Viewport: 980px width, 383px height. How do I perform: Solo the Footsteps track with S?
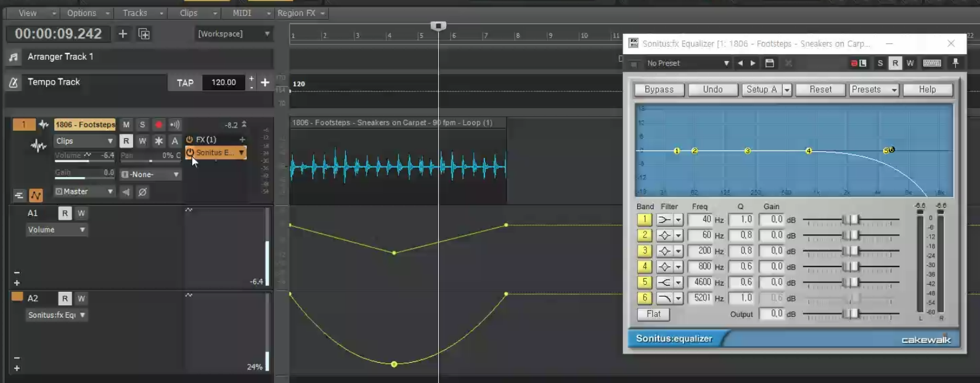pos(142,125)
